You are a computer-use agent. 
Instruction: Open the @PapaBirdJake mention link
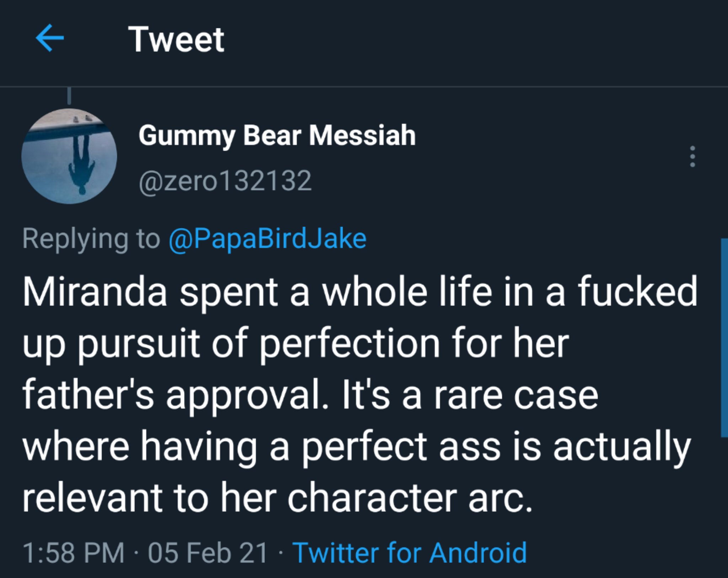(x=267, y=239)
